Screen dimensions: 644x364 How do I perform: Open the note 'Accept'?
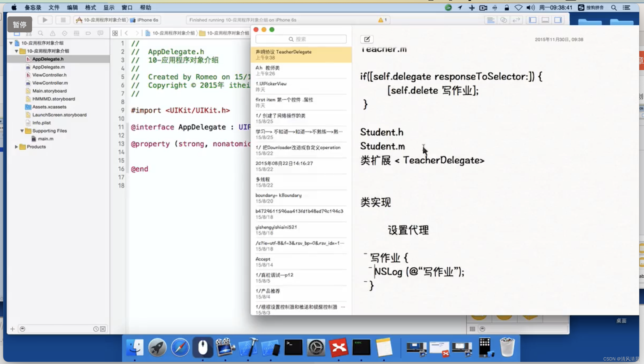pyautogui.click(x=301, y=262)
